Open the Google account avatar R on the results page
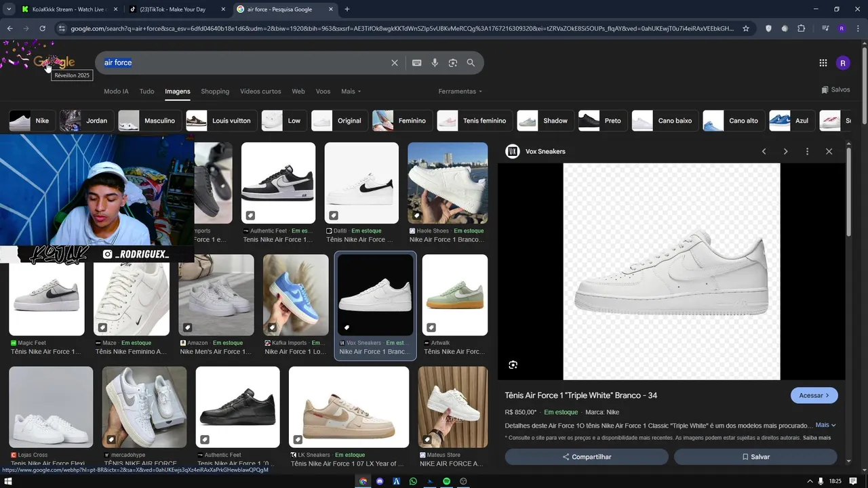The width and height of the screenshot is (868, 488). tap(843, 63)
